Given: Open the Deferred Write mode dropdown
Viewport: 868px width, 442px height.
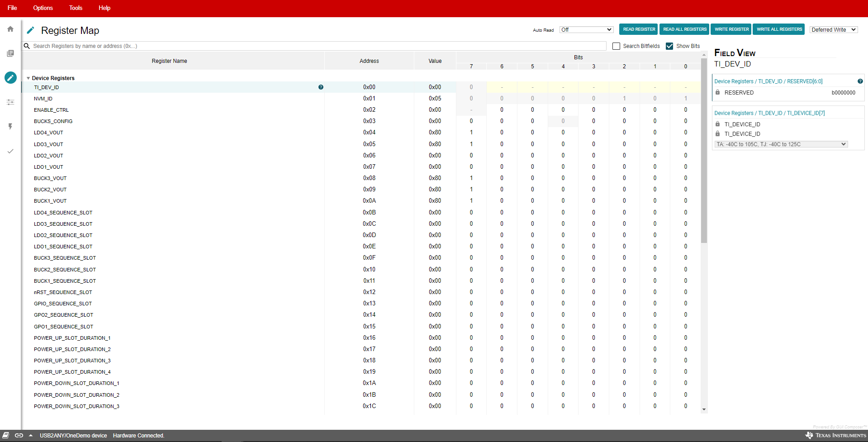Looking at the screenshot, I should coord(833,30).
